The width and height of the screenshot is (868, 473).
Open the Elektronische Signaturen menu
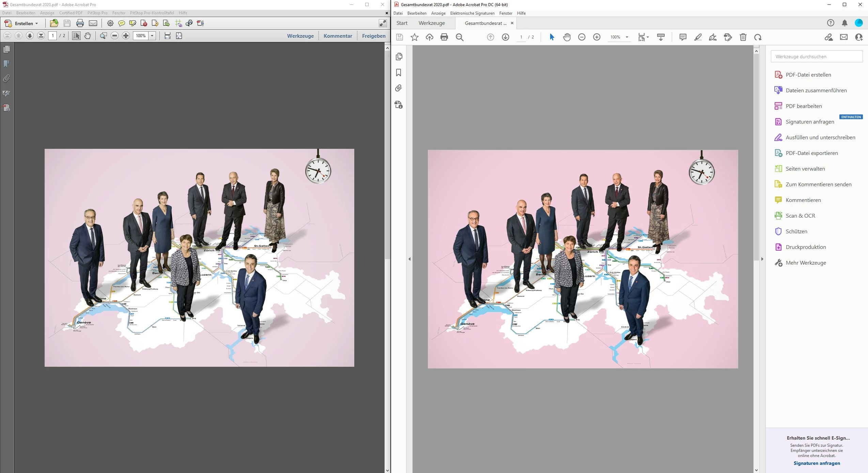point(472,13)
